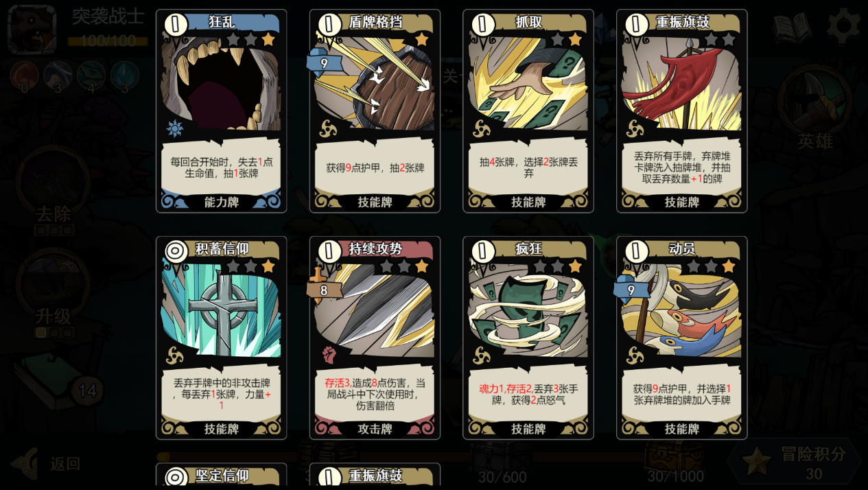Choose the 疯狂 skill card
Screen dimensions: 868x490
pyautogui.click(x=528, y=338)
